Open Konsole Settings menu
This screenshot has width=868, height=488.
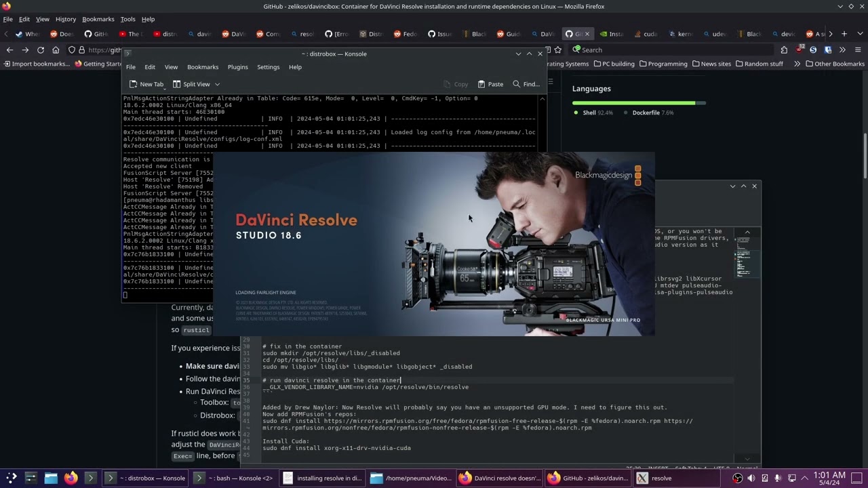coord(268,67)
